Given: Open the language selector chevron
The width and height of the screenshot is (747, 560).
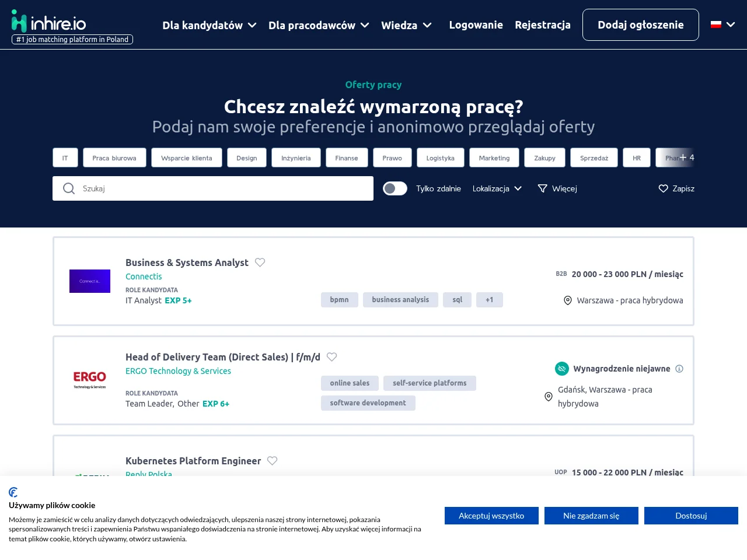Looking at the screenshot, I should coord(731,24).
